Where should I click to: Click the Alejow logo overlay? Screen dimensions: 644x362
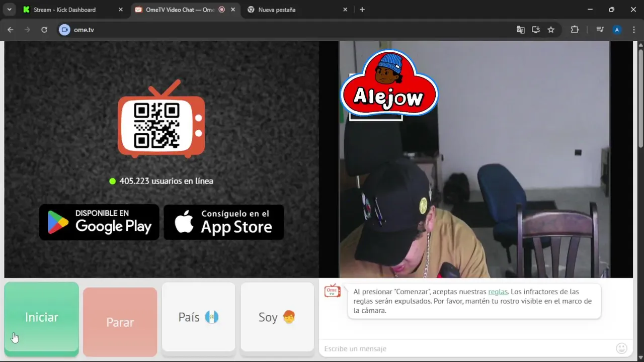pyautogui.click(x=389, y=83)
